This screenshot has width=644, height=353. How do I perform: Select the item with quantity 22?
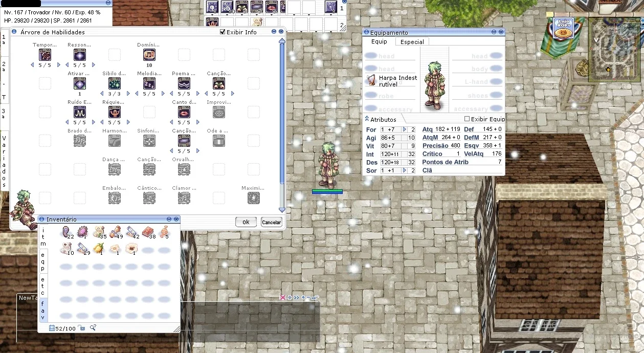[66, 232]
